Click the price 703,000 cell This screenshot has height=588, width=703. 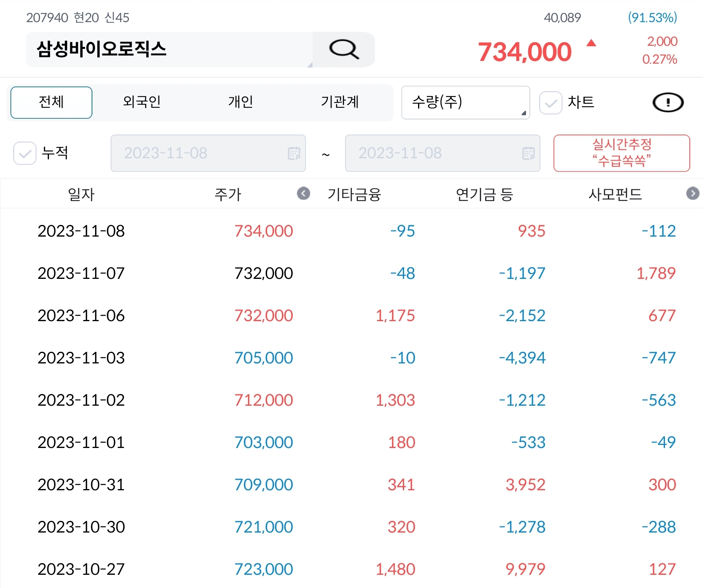point(264,443)
